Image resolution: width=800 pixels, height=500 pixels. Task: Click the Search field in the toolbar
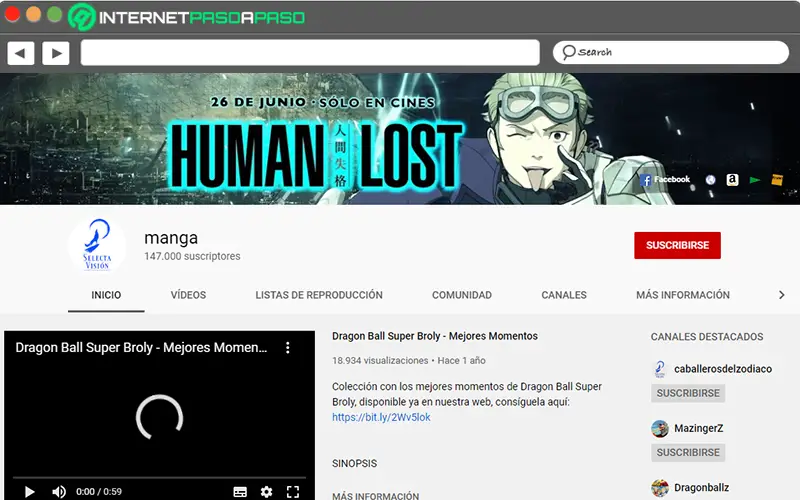coord(670,53)
